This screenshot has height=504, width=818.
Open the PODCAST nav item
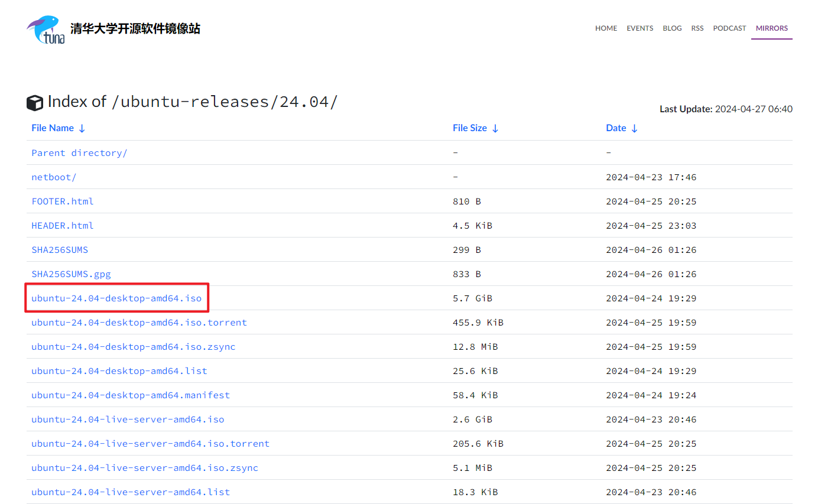pyautogui.click(x=729, y=28)
